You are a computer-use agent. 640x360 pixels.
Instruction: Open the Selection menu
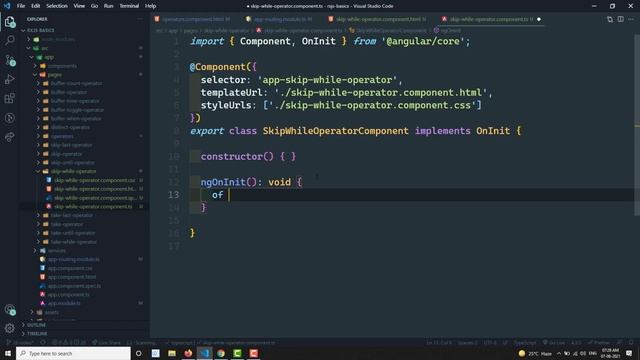[x=57, y=6]
